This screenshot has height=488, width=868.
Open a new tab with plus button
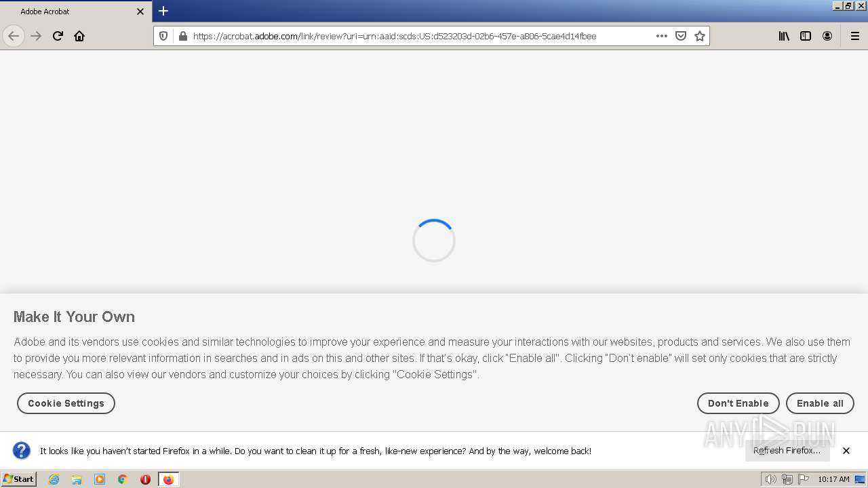[163, 11]
